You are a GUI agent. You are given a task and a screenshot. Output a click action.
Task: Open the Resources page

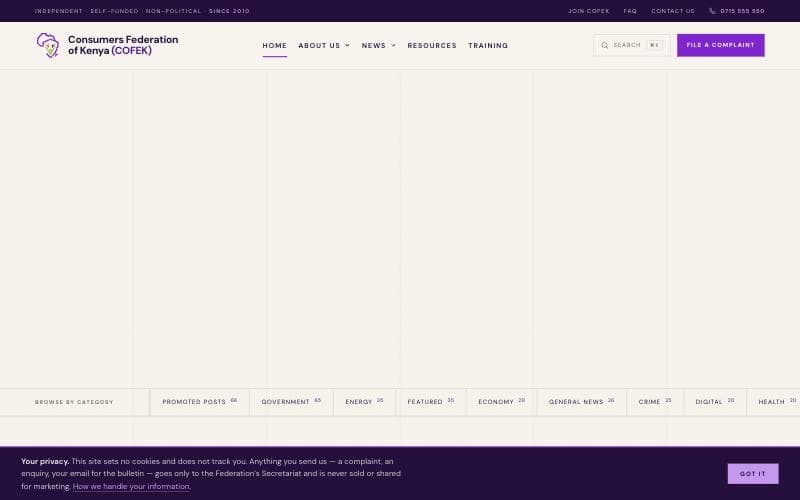click(432, 45)
